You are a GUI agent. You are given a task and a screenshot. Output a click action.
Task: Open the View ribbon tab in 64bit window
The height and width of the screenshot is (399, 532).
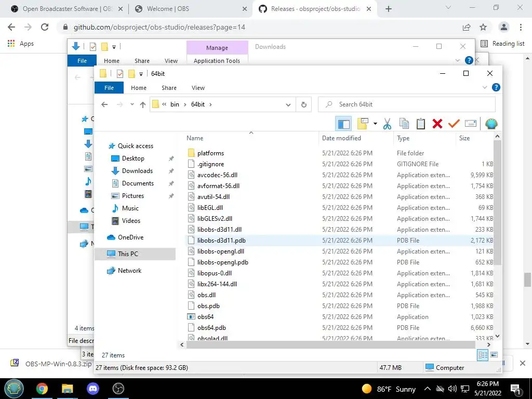[198, 88]
